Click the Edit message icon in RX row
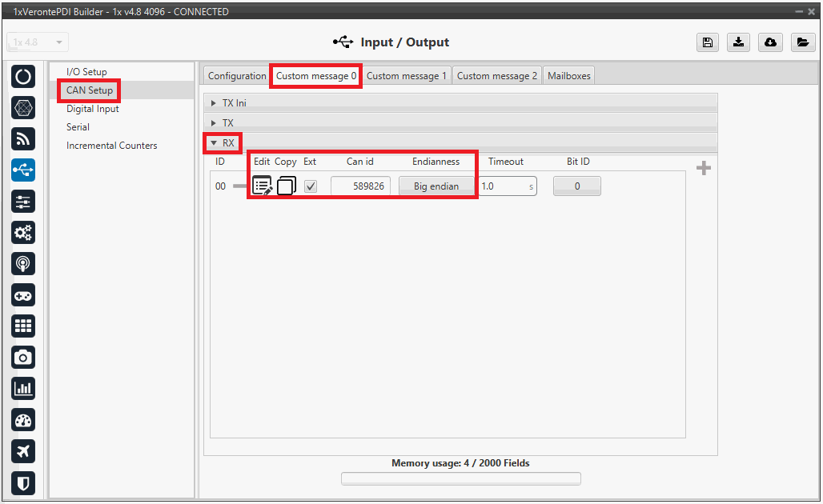Viewport: 823px width, 504px height. click(262, 186)
